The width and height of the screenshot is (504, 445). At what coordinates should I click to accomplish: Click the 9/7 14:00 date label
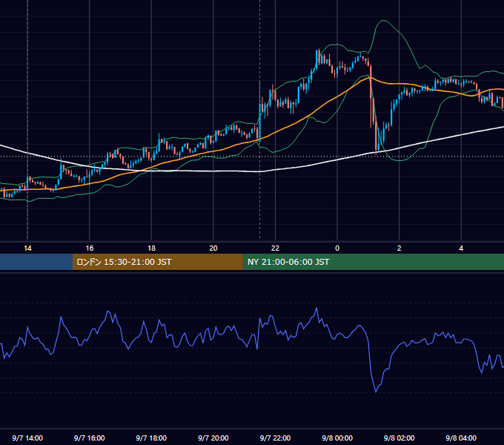pos(27,438)
